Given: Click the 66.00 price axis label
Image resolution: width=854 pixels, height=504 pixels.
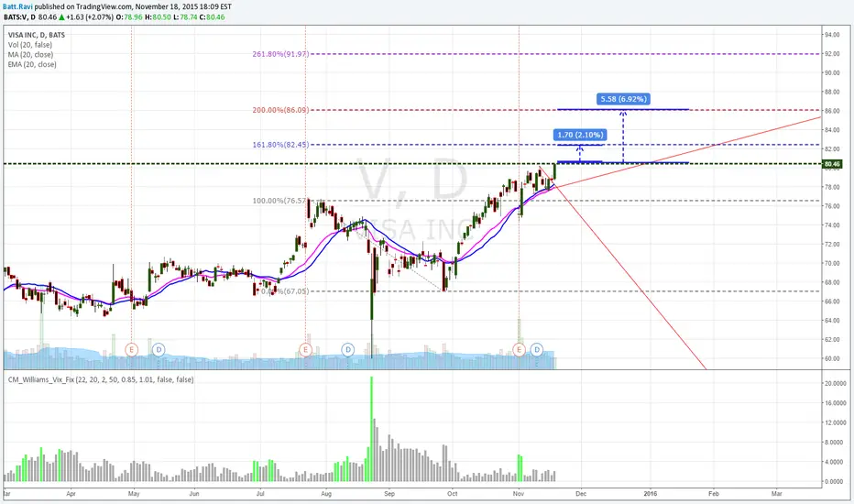Looking at the screenshot, I should point(832,301).
